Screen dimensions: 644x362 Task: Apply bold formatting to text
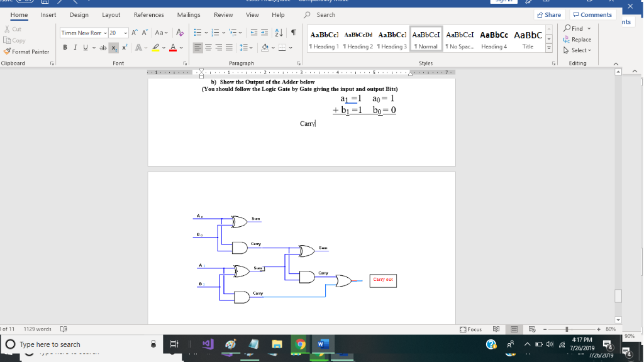coord(65,48)
